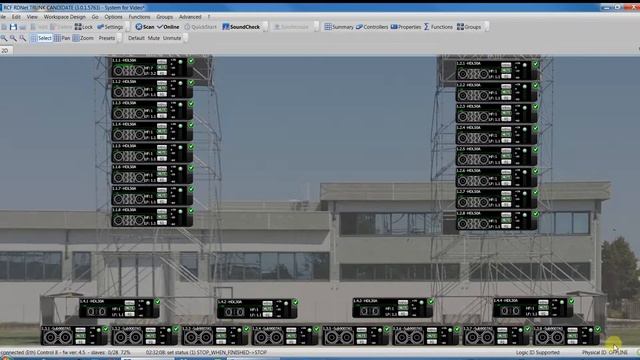Open the Options menu
The height and width of the screenshot is (360, 640).
pos(113,17)
